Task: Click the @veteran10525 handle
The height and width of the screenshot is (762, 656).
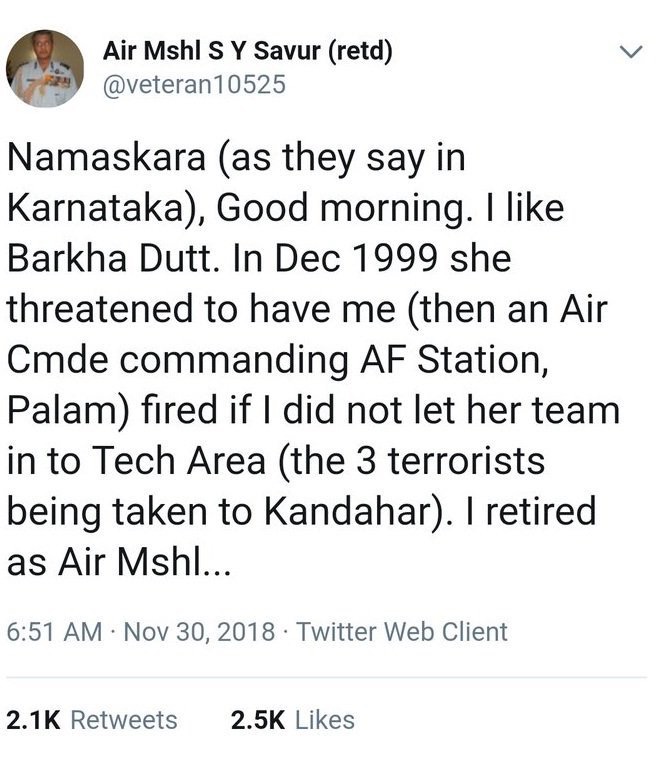Action: (194, 85)
